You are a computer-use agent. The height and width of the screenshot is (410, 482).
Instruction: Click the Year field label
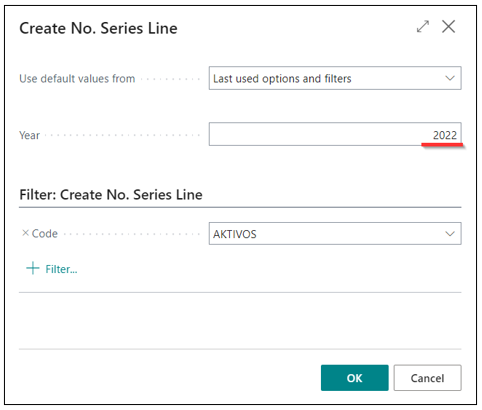pos(29,135)
